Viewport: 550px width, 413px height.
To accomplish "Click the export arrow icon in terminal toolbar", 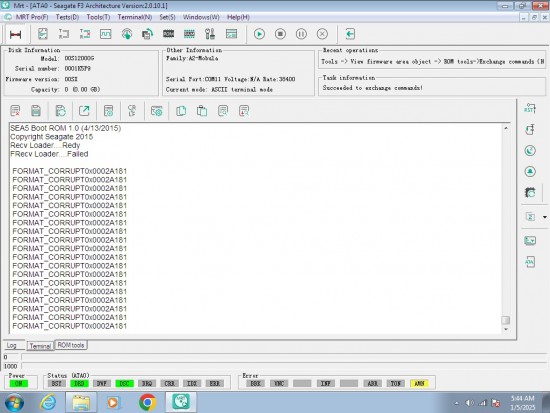I will point(84,111).
